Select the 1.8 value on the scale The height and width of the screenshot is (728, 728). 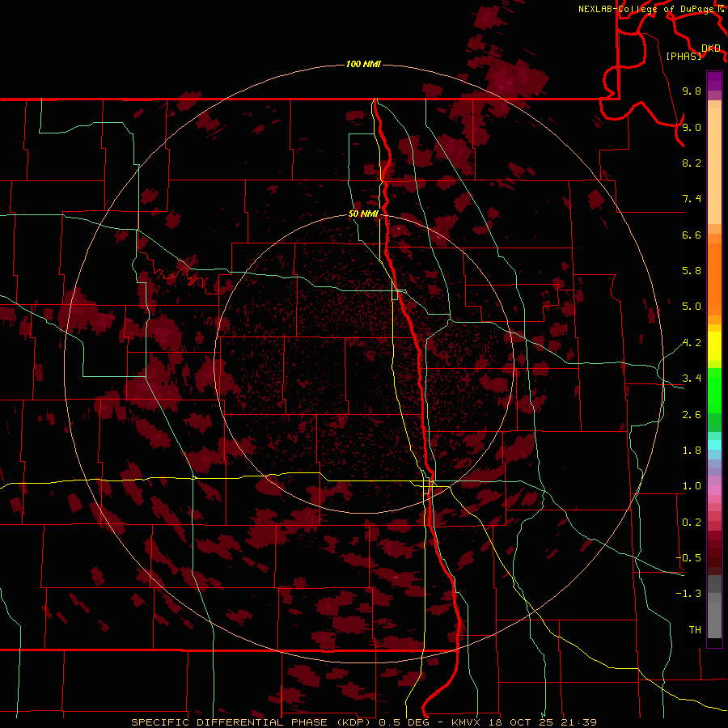(692, 451)
